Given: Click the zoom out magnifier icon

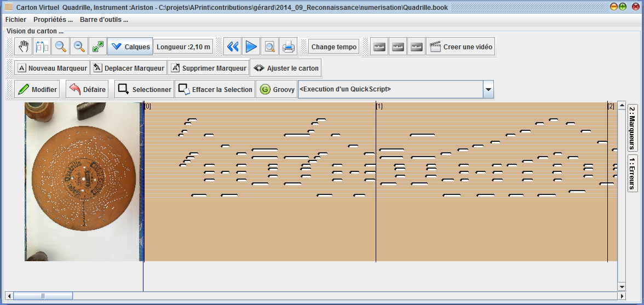Looking at the screenshot, I should (x=79, y=47).
